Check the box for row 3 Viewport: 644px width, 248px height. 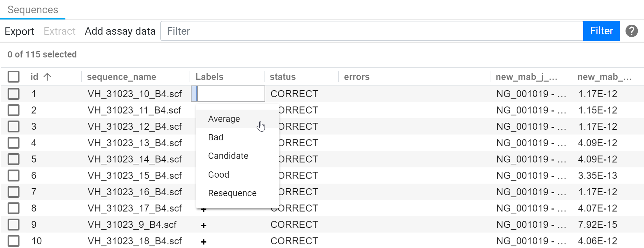click(14, 126)
